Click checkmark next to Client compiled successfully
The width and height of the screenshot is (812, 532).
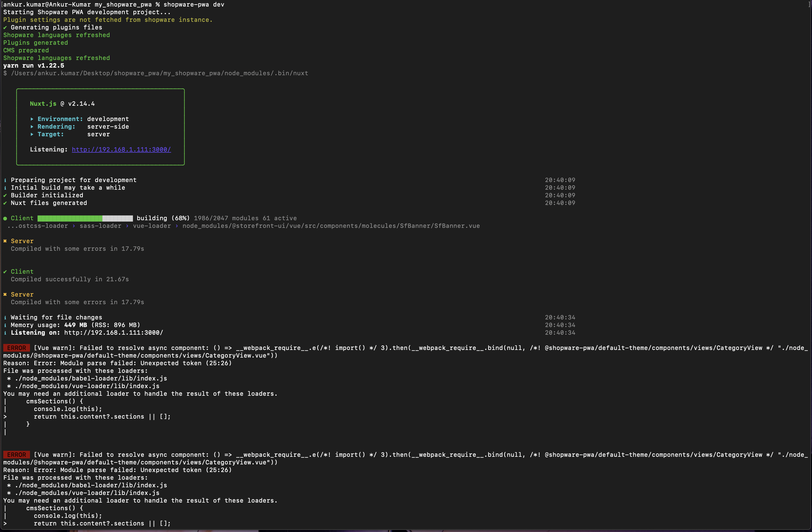(5, 272)
